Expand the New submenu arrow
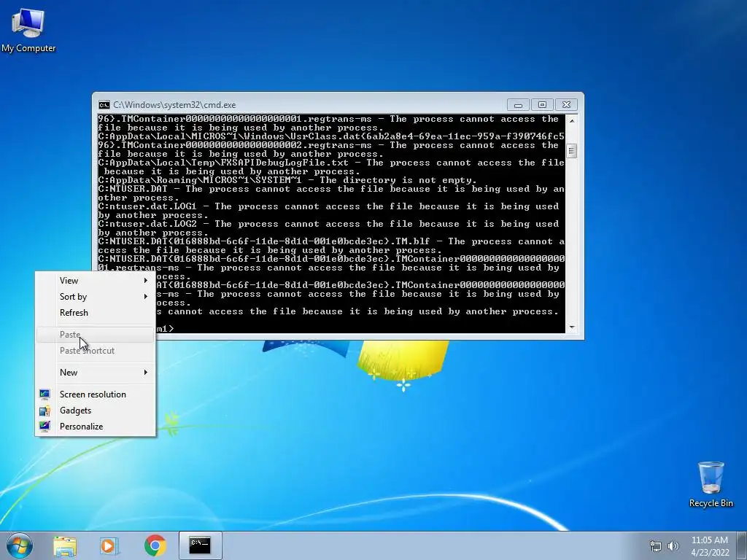Screen dimensions: 747x560 (x=146, y=373)
